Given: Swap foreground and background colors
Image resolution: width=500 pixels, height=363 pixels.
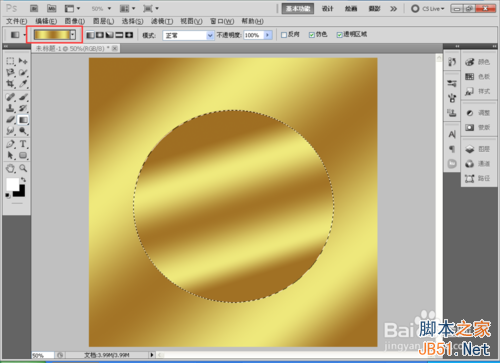Looking at the screenshot, I should tap(23, 180).
